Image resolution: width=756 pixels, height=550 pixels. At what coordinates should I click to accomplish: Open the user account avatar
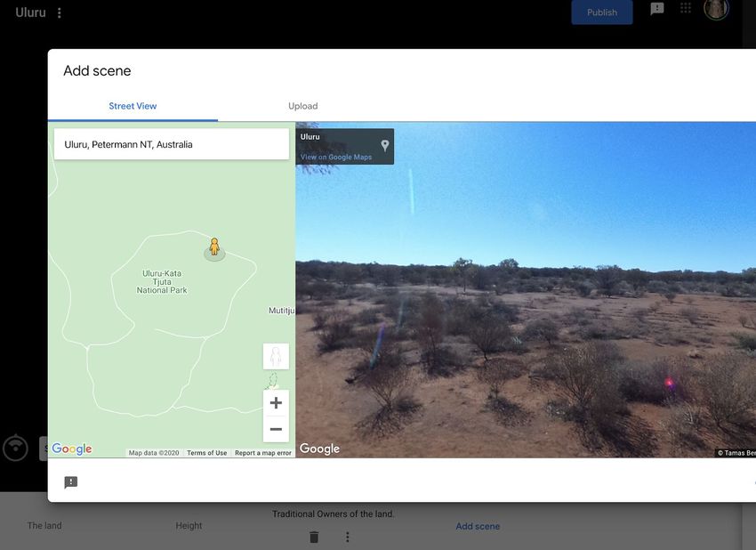(x=716, y=9)
